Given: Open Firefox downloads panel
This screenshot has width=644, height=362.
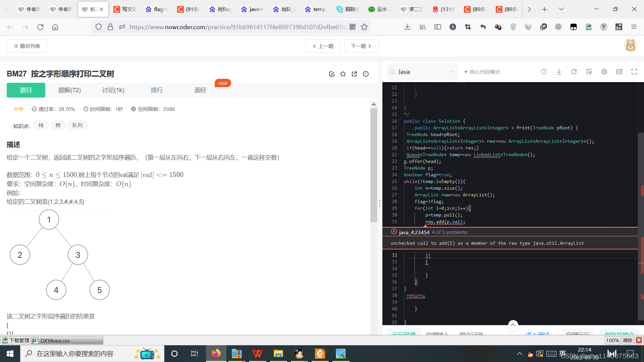Looking at the screenshot, I should tap(407, 27).
